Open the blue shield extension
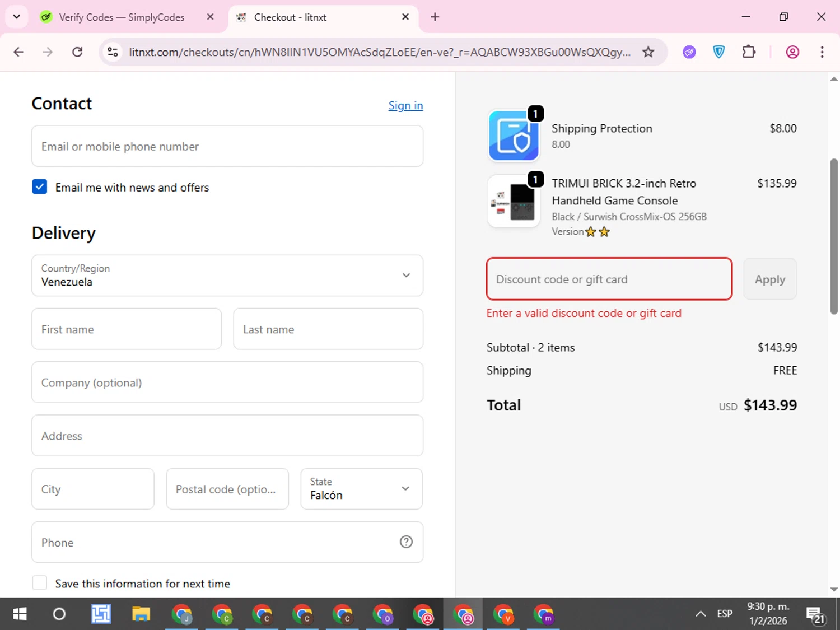 tap(719, 52)
